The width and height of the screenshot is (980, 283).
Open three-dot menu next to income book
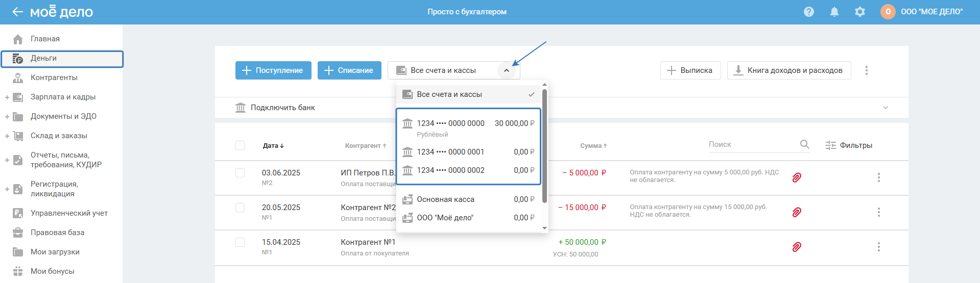[x=867, y=70]
